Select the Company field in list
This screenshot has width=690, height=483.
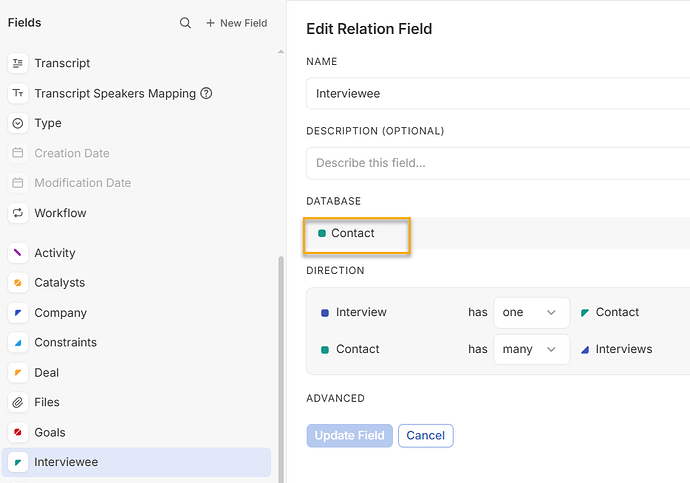point(61,313)
